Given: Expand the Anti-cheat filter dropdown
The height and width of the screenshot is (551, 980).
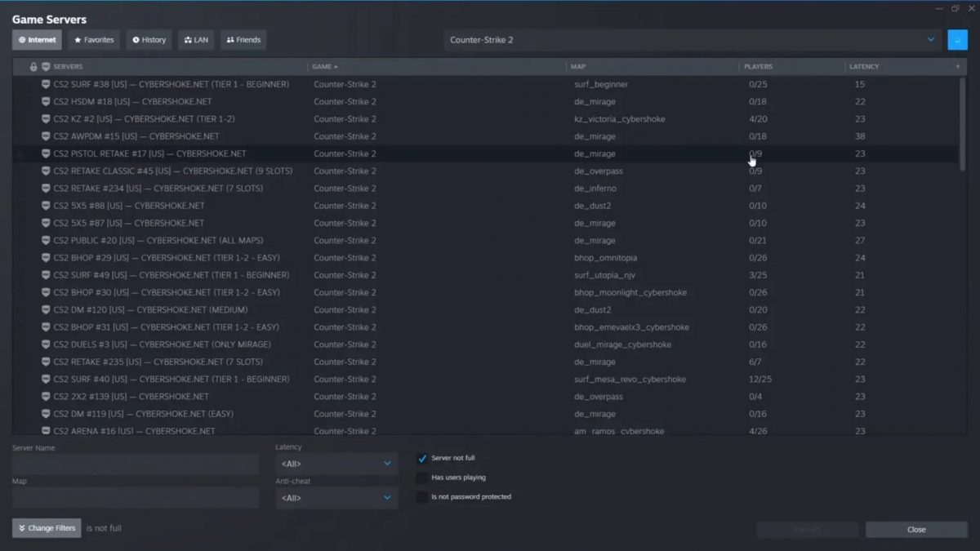Looking at the screenshot, I should point(336,498).
